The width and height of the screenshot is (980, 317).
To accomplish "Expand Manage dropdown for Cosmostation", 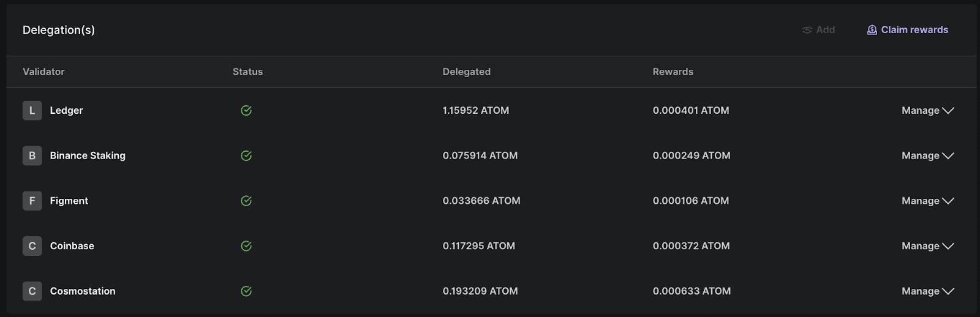I will [928, 291].
